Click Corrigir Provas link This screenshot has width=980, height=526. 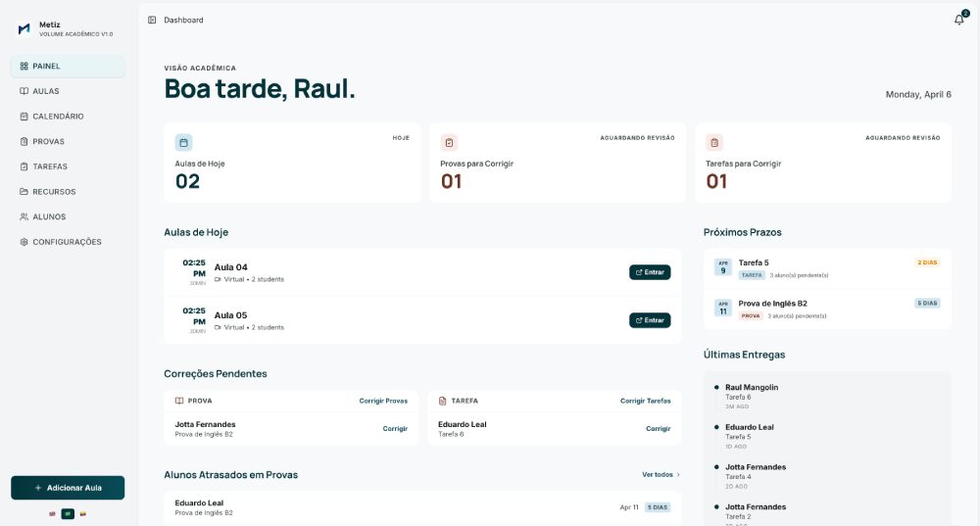[x=383, y=401]
